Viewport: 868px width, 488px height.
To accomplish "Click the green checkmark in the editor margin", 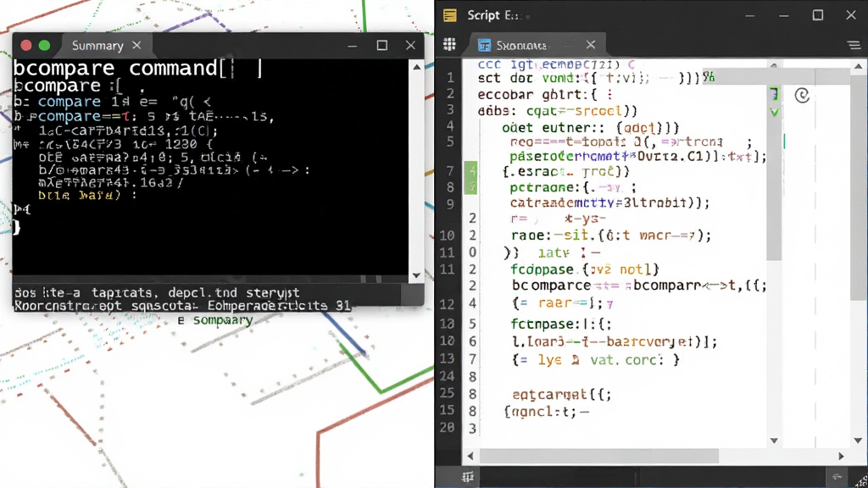I will coord(775,113).
